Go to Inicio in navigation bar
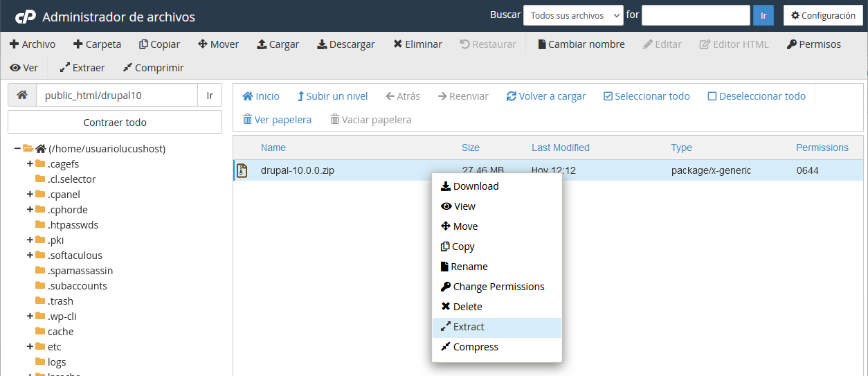868x376 pixels. click(260, 96)
